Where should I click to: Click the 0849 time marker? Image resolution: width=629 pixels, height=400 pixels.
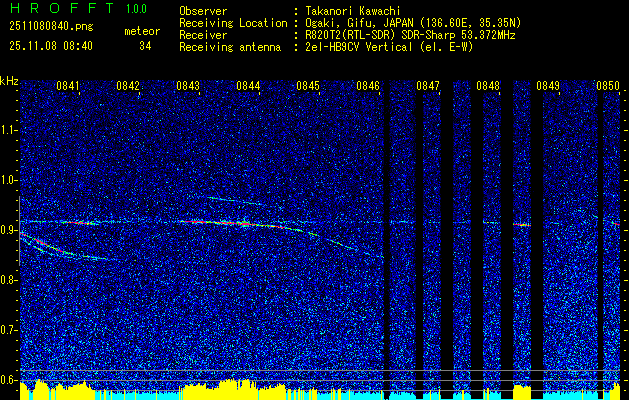[x=548, y=85]
